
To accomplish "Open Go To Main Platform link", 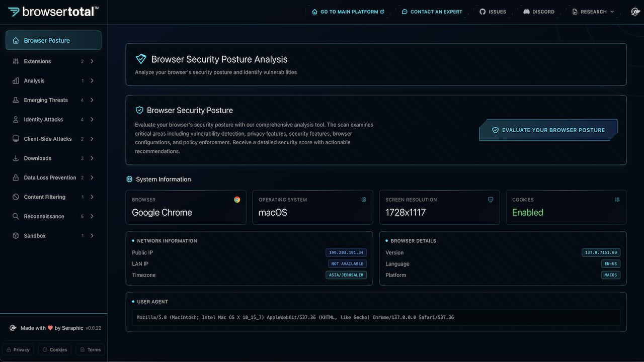I will tap(348, 12).
